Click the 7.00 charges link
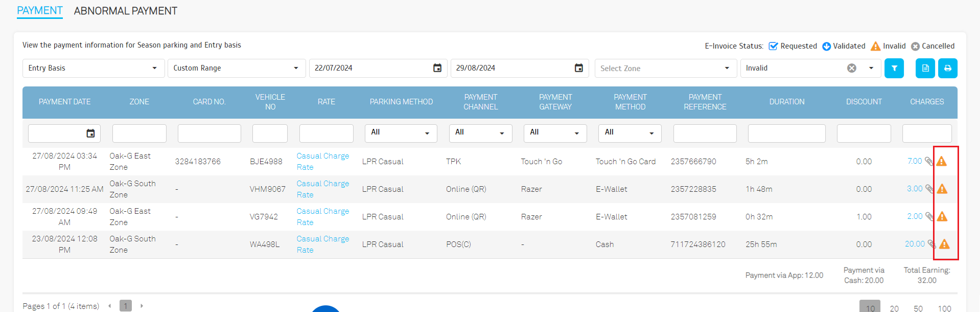 (914, 161)
